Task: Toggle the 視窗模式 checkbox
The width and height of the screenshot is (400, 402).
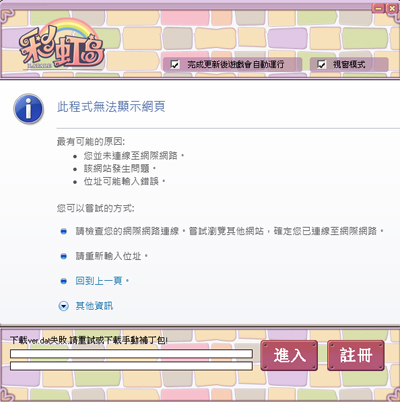Action: click(x=321, y=64)
